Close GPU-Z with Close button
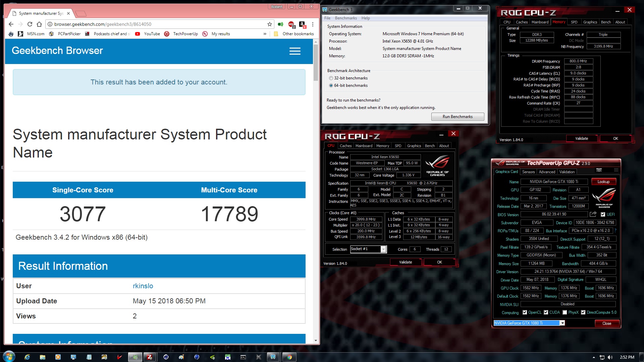The image size is (644, 362). point(606,323)
